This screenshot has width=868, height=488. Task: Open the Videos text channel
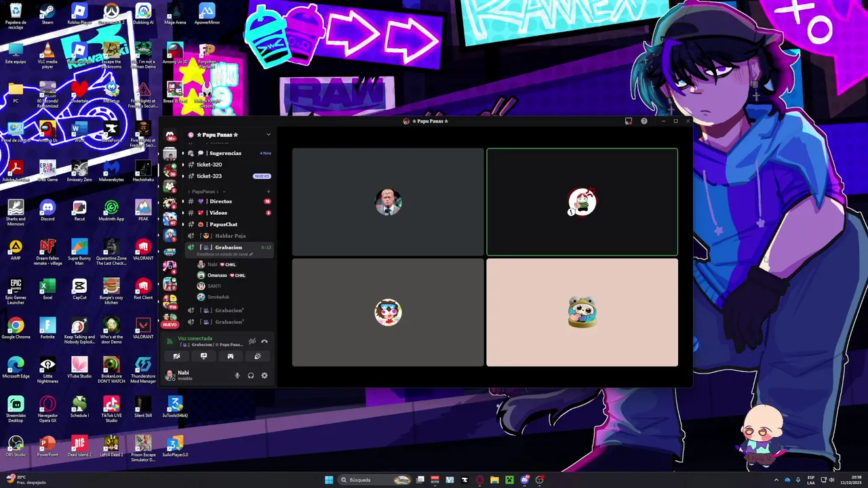[229, 213]
